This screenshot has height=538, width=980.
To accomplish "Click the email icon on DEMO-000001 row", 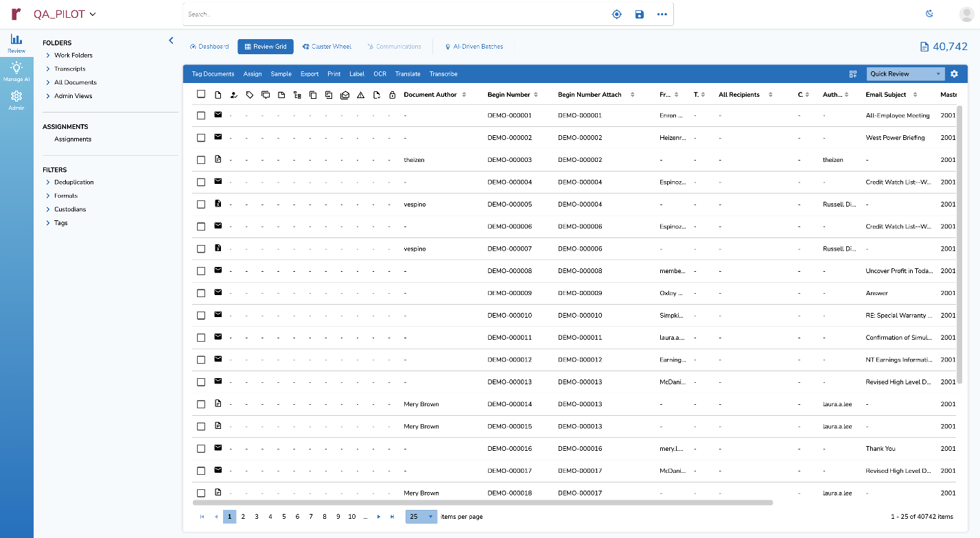I will click(x=218, y=115).
